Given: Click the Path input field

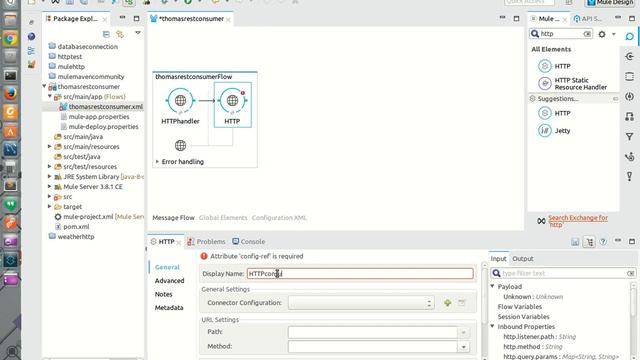Looking at the screenshot, I should (373, 332).
